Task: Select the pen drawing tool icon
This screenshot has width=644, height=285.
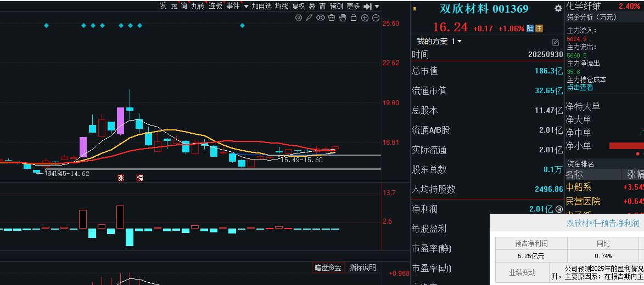Action: (x=310, y=18)
